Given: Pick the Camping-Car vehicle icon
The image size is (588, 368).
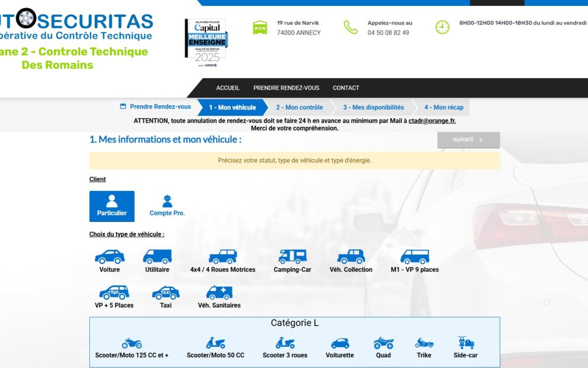Looking at the screenshot, I should click(x=292, y=257).
